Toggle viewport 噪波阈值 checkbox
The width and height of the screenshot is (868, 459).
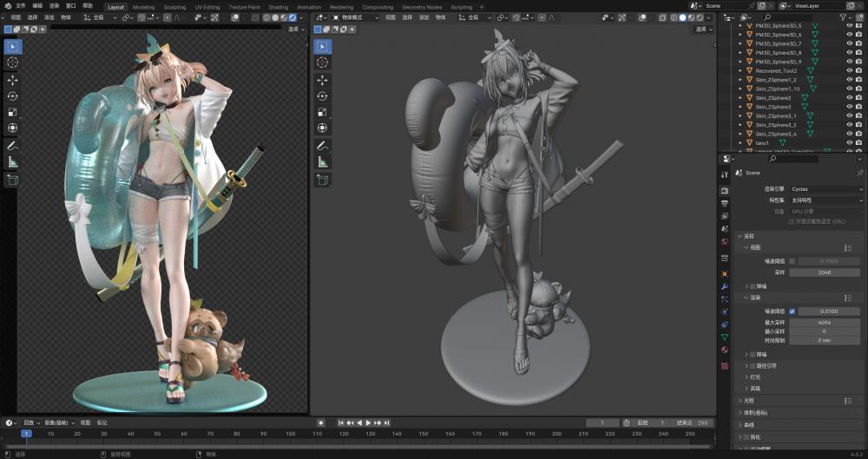point(792,261)
